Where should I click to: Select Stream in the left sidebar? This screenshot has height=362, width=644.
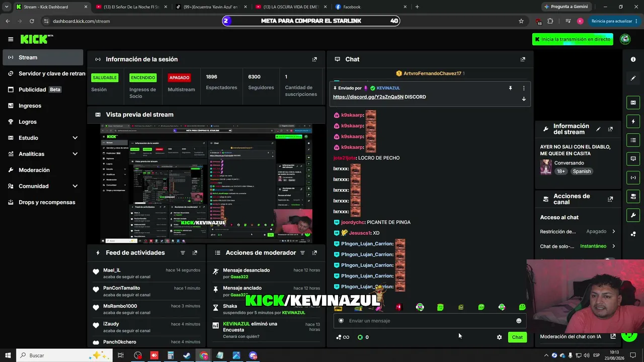[43, 57]
